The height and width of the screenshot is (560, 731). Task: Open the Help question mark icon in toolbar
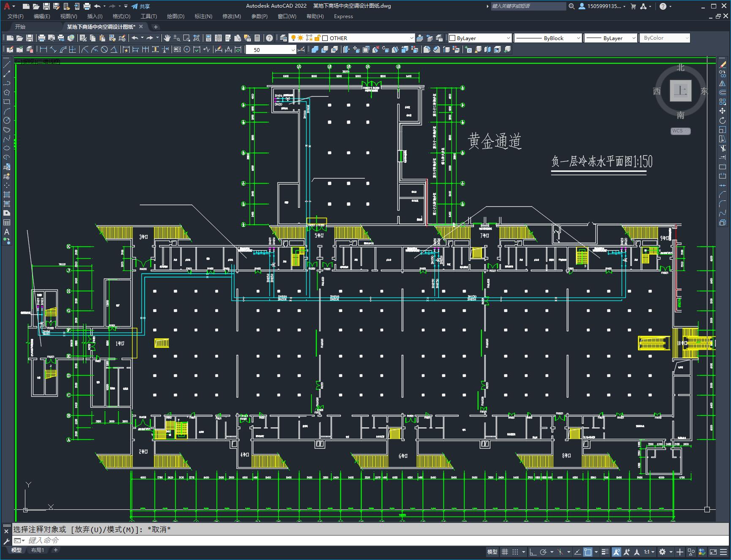click(x=269, y=38)
